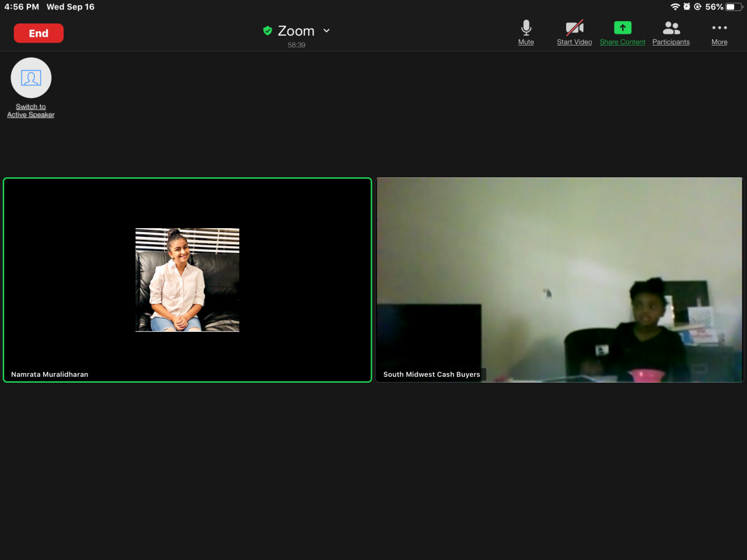Screen dimensions: 747x560
Task: Open the Participants panel
Action: (x=671, y=33)
